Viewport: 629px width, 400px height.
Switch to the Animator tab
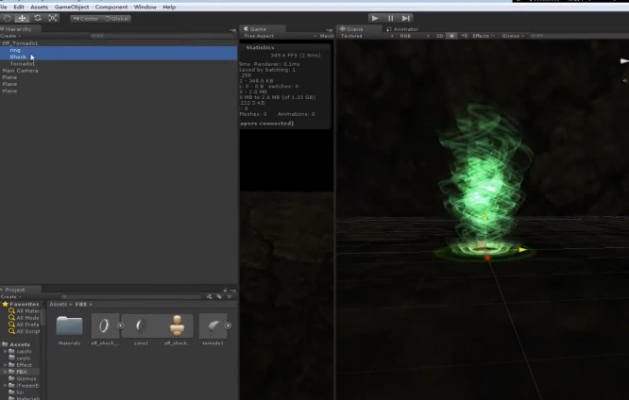[x=405, y=29]
